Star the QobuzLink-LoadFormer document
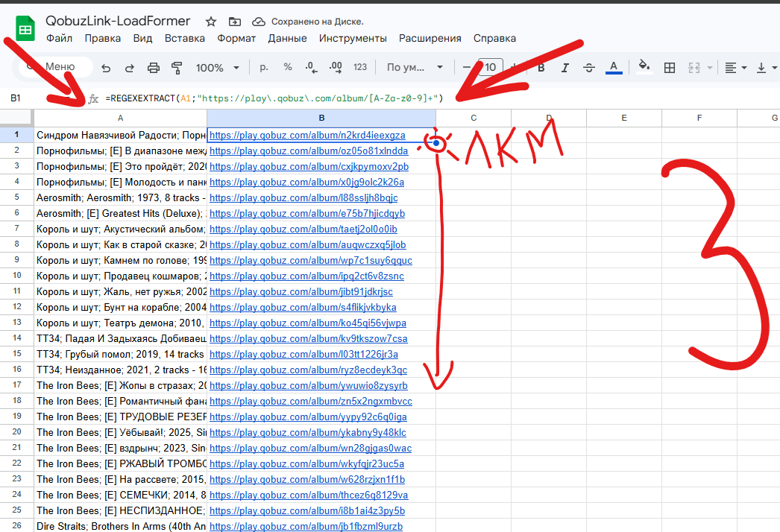Image resolution: width=780 pixels, height=532 pixels. (211, 22)
